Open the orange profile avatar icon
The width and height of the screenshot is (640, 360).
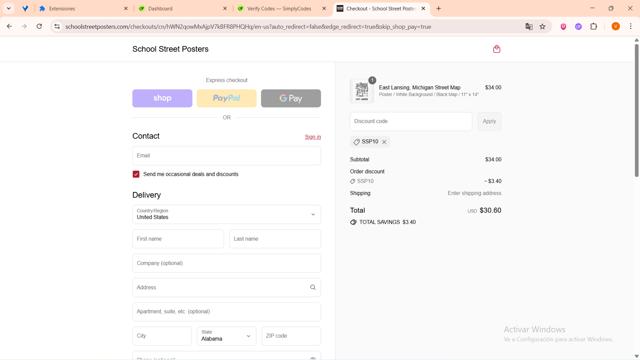click(x=616, y=27)
